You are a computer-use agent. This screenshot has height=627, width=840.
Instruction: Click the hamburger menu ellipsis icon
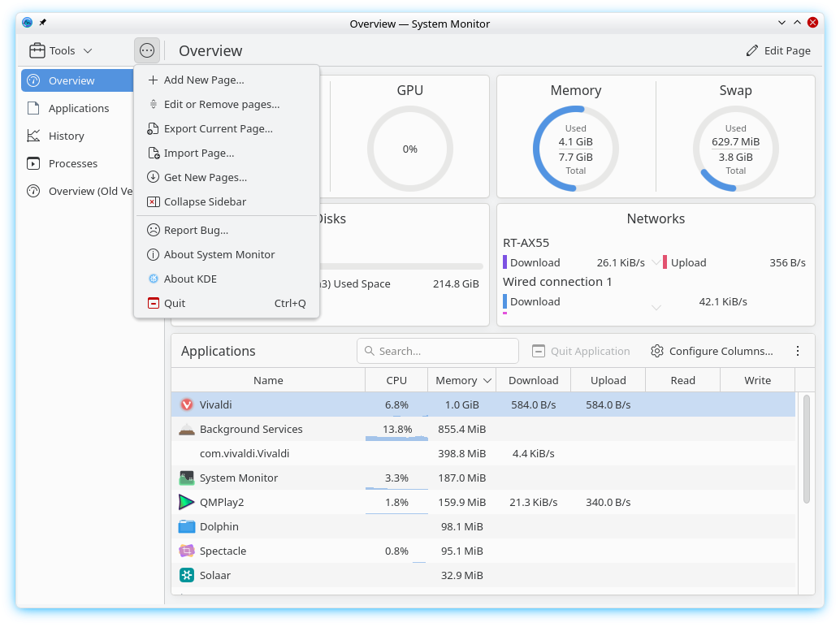[x=147, y=50]
